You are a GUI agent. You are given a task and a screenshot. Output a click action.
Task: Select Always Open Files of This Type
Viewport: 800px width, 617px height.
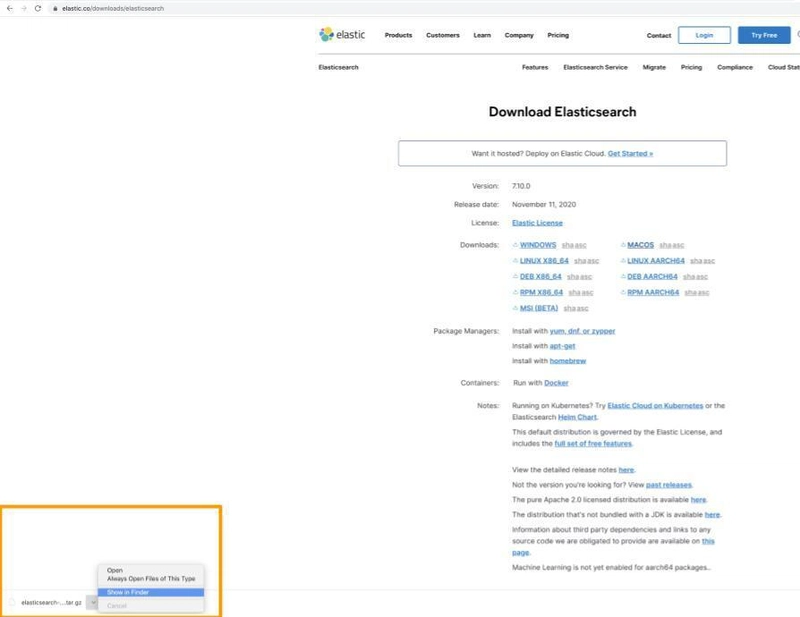[x=151, y=579]
